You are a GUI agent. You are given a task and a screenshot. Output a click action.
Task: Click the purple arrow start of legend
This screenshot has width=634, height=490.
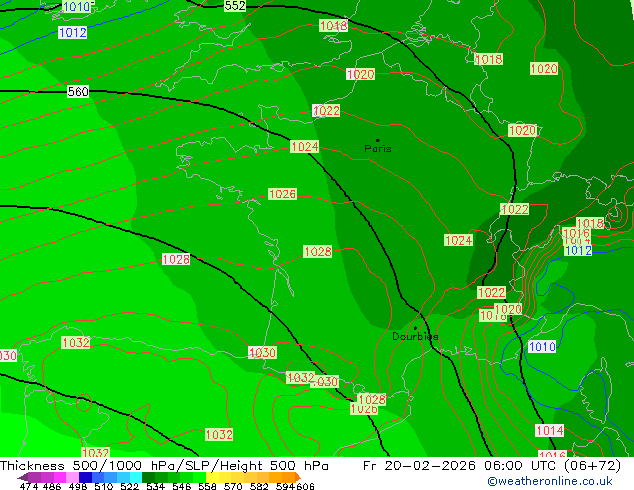[22, 477]
